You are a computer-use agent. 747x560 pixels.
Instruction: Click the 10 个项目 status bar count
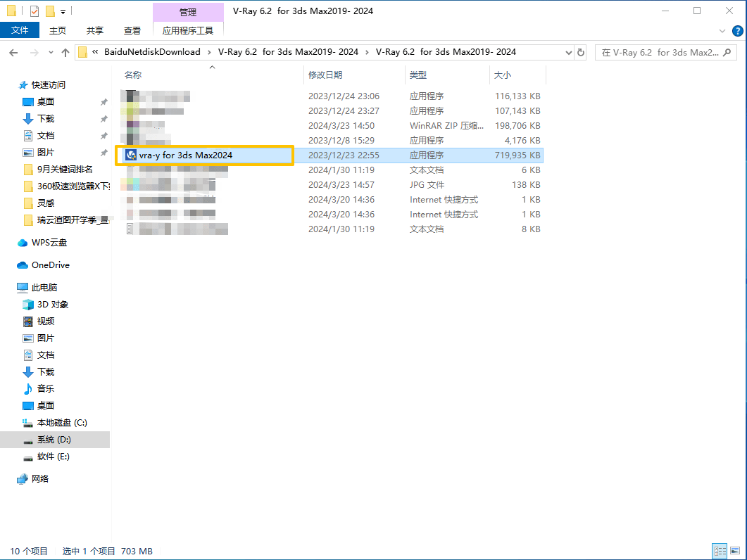pos(29,552)
